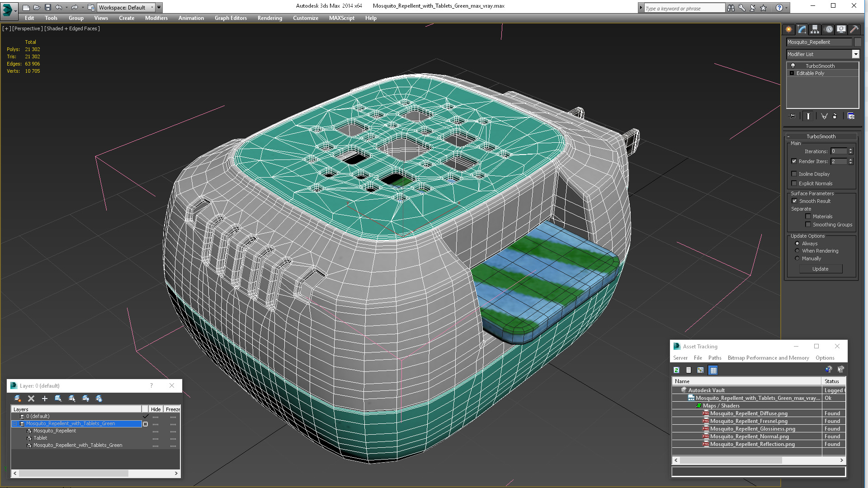Screen dimensions: 868x488
Task: Switch to the Motion panel tab
Action: (828, 29)
